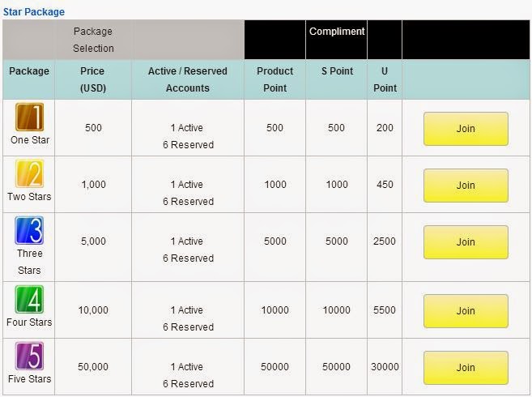532x397 pixels.
Task: Click the orange One Star package icon
Action: coord(29,117)
